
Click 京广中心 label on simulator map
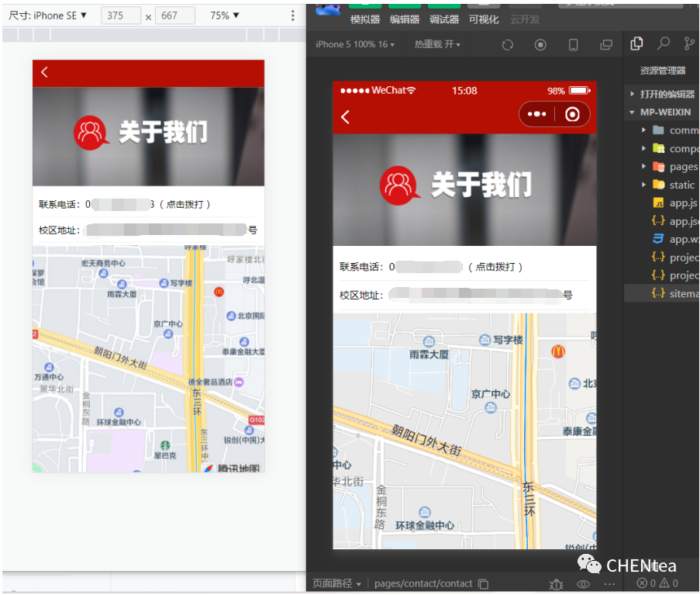point(490,394)
